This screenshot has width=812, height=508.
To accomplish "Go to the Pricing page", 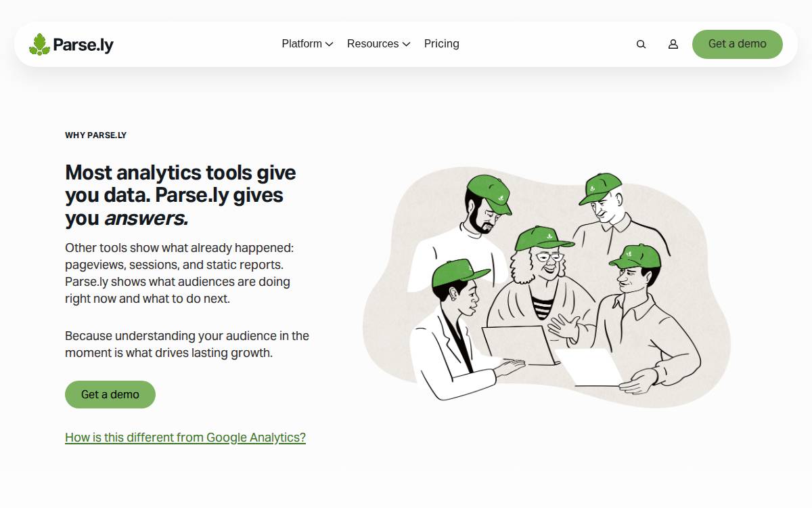I will pyautogui.click(x=442, y=43).
